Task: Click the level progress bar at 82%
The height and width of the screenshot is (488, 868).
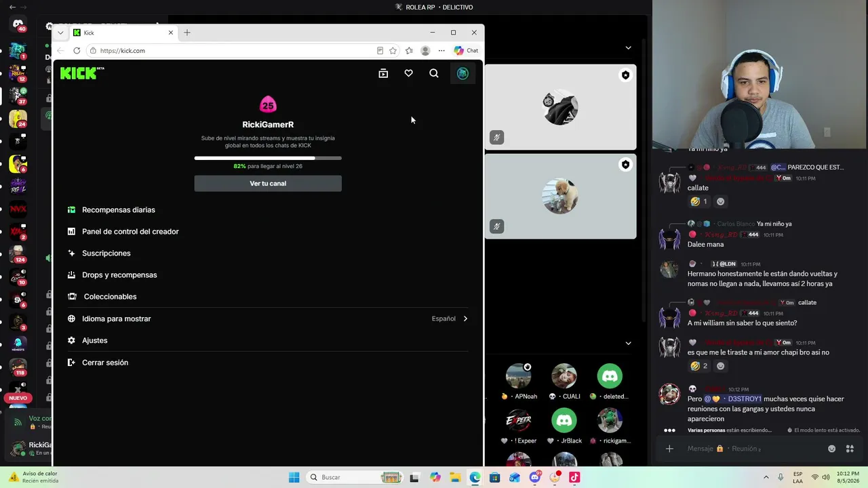Action: click(268, 158)
